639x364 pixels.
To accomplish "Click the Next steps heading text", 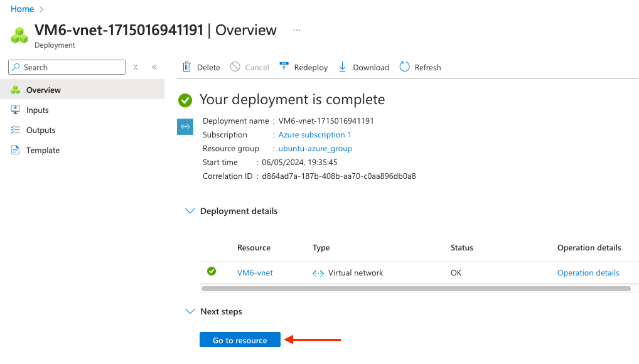I will [222, 311].
